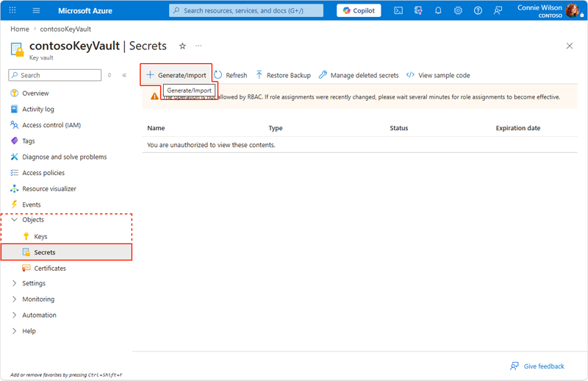
Task: Open the Azure portal apps grid icon
Action: 12,10
